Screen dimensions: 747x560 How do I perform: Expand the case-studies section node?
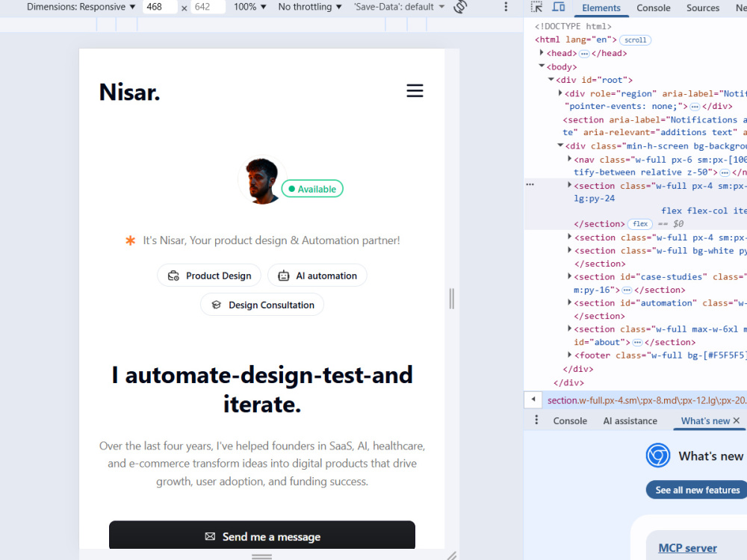(x=569, y=276)
